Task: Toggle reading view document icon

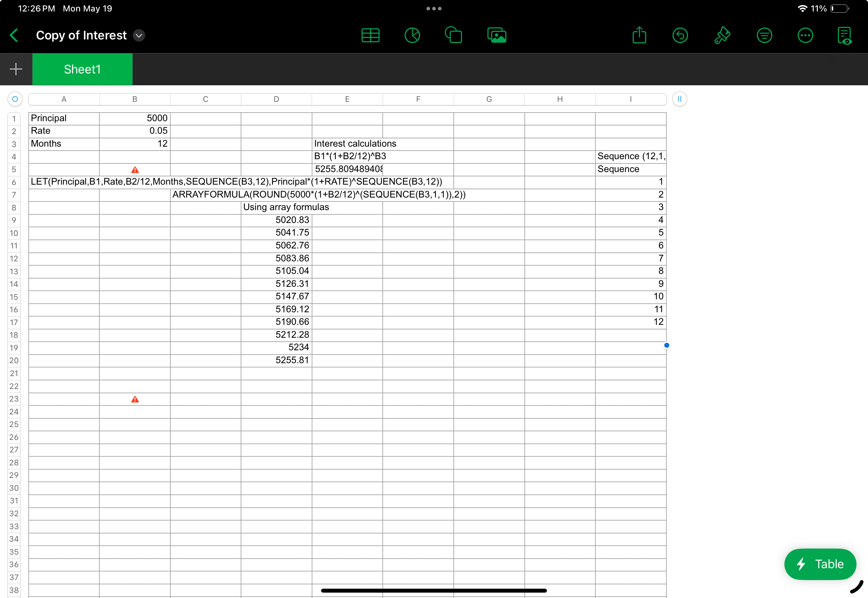Action: [844, 35]
